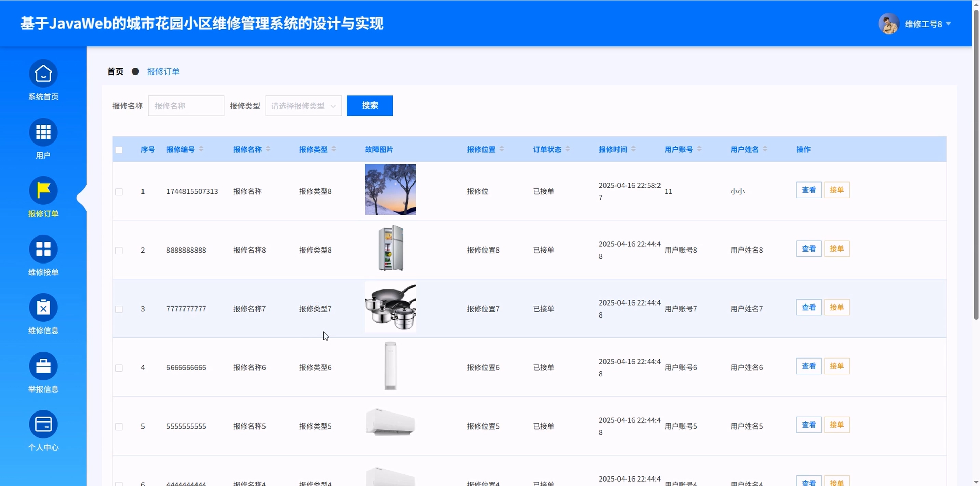The image size is (980, 486).
Task: Go to the 个人中心 card icon
Action: click(43, 424)
